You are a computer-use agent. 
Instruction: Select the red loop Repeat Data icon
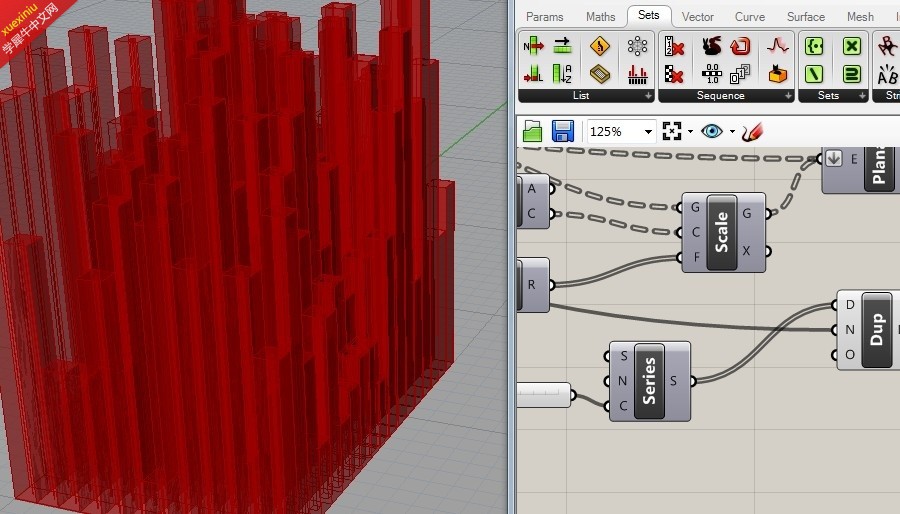(x=740, y=46)
